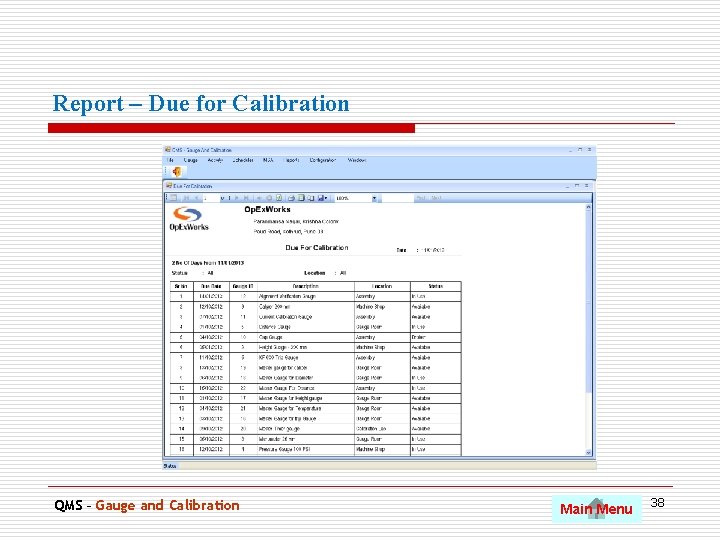Click the current page number field

pyautogui.click(x=211, y=198)
